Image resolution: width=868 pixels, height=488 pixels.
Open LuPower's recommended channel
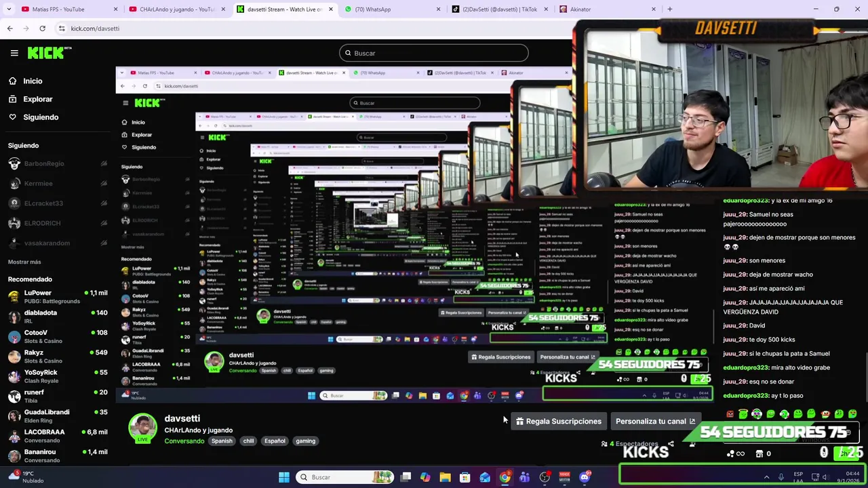click(58, 296)
